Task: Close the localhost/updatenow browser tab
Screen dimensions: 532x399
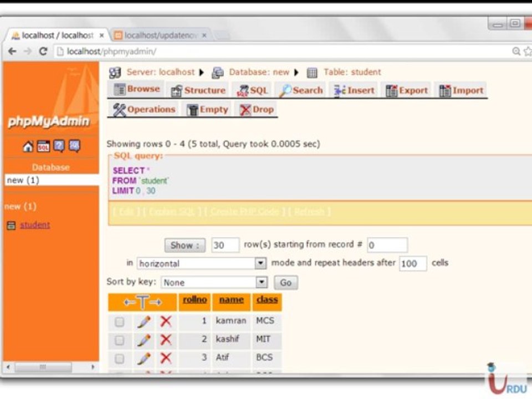Action: [x=204, y=35]
